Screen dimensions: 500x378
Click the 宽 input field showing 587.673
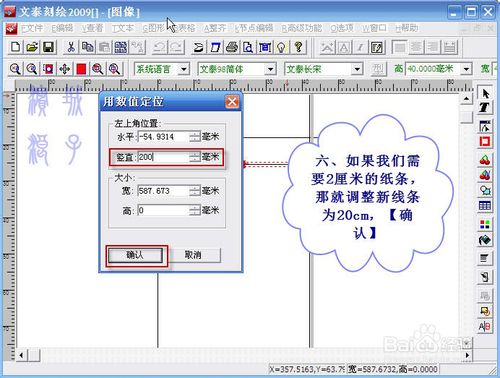click(164, 191)
